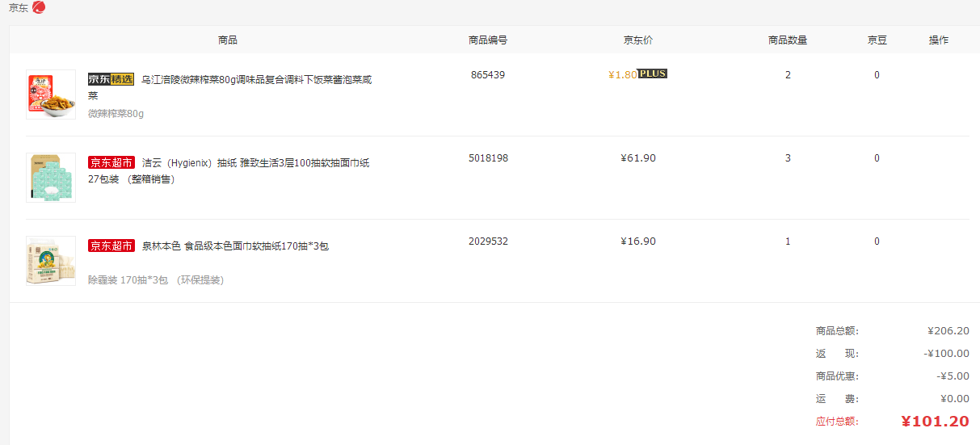Click the 微辣榨菜80g spec text

[x=116, y=113]
